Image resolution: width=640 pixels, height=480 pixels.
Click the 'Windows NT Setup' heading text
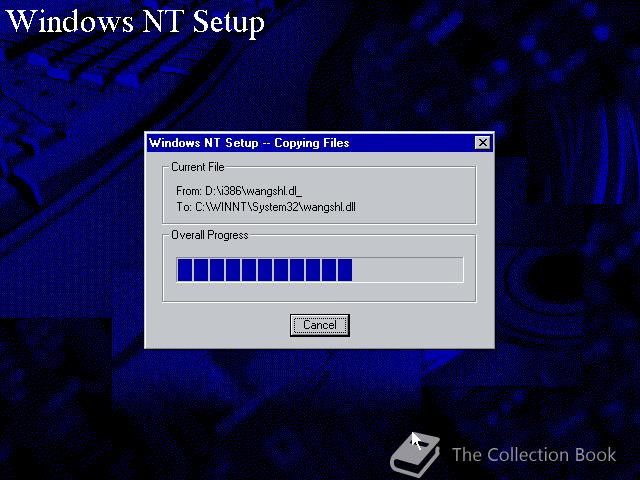tap(136, 21)
